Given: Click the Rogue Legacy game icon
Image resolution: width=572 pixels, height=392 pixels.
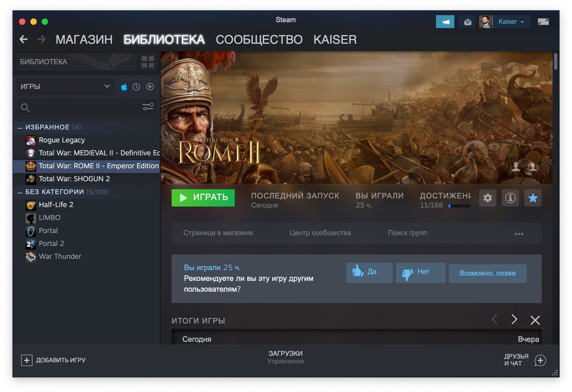Looking at the screenshot, I should coord(31,141).
